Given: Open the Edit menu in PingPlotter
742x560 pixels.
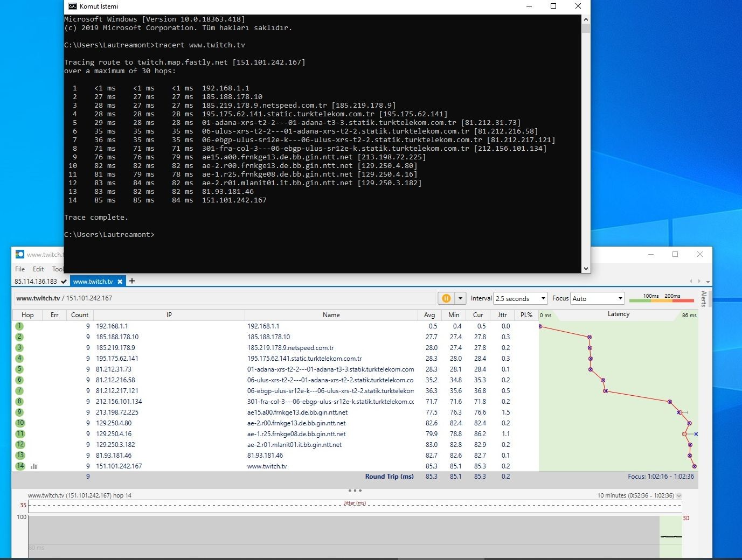Looking at the screenshot, I should click(38, 269).
